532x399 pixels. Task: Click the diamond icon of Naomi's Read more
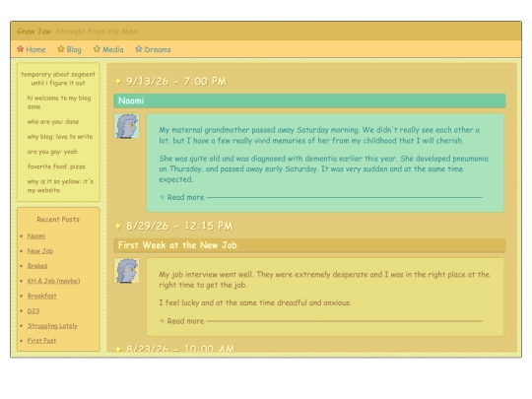click(x=162, y=197)
